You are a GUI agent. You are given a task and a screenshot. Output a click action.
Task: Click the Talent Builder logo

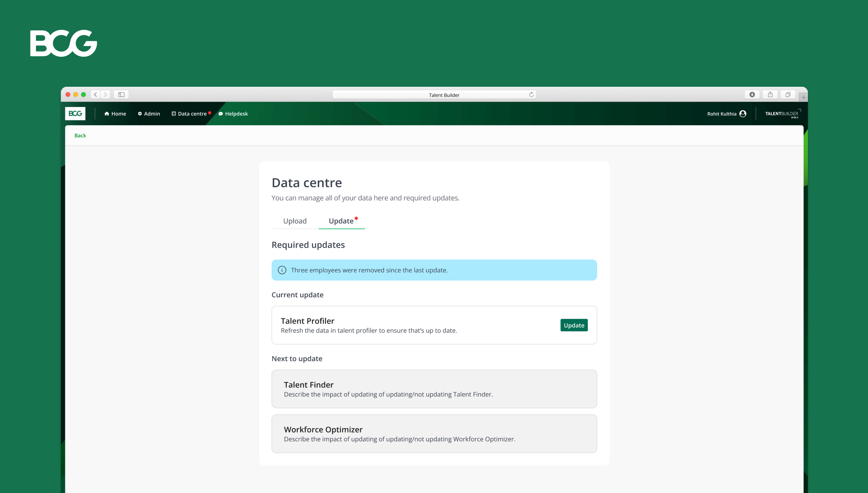[x=782, y=114]
